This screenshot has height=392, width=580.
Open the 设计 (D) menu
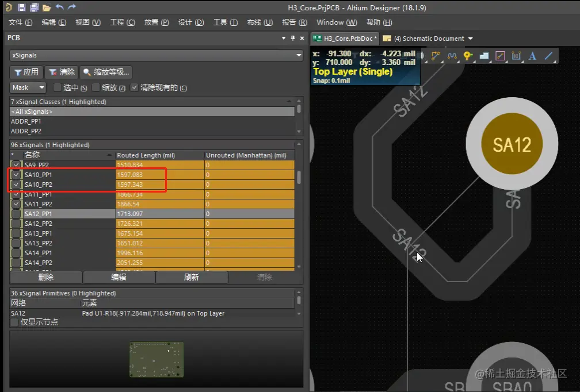[191, 22]
